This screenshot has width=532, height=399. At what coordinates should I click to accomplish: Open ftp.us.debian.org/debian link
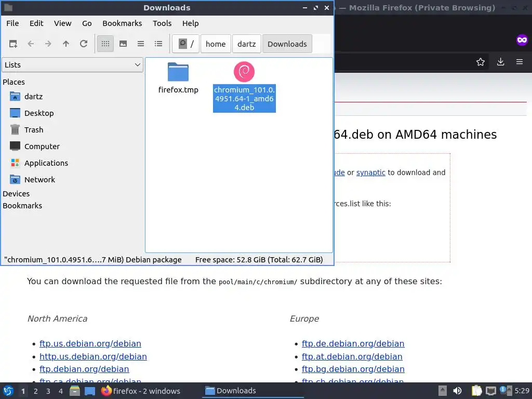(x=90, y=344)
